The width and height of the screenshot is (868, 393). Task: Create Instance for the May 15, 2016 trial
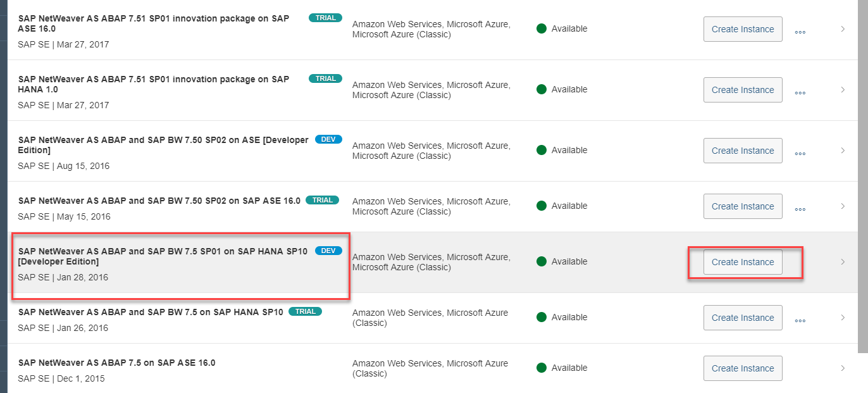pos(743,206)
